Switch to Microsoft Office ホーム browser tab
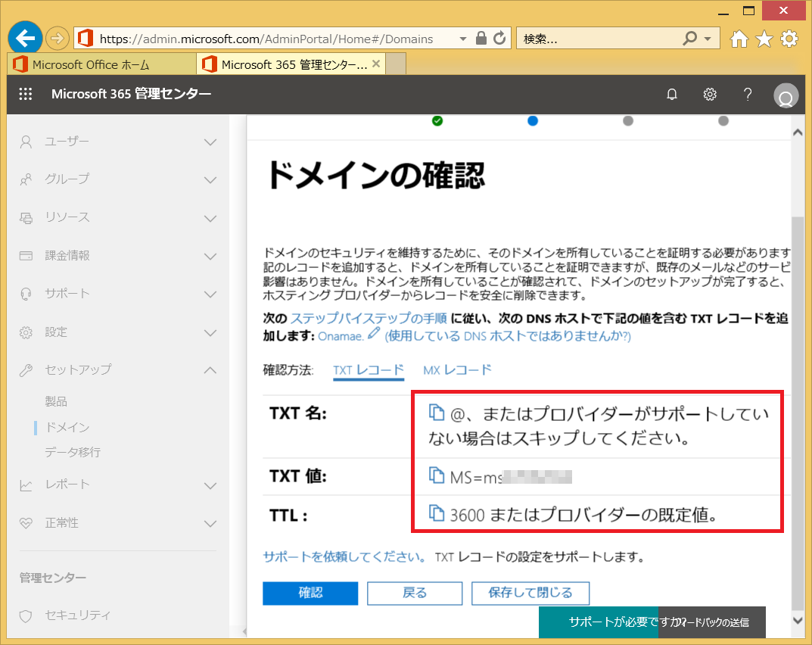The width and height of the screenshot is (812, 645). click(102, 64)
